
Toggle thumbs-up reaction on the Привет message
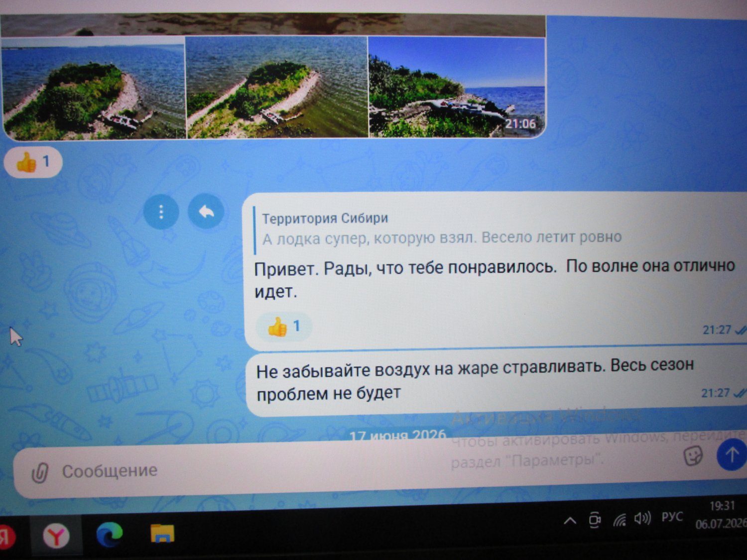click(x=284, y=327)
